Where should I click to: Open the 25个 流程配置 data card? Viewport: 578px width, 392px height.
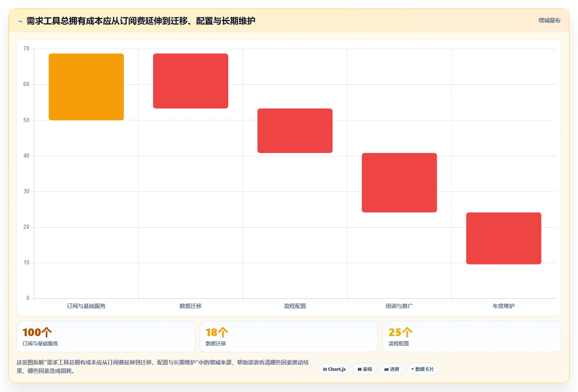pos(472,336)
